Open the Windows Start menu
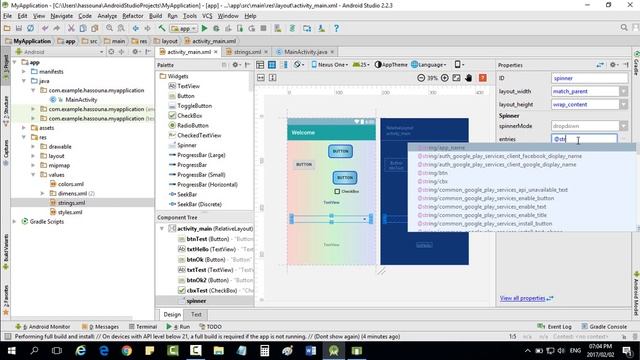The width and height of the screenshot is (640, 360). pos(11,351)
